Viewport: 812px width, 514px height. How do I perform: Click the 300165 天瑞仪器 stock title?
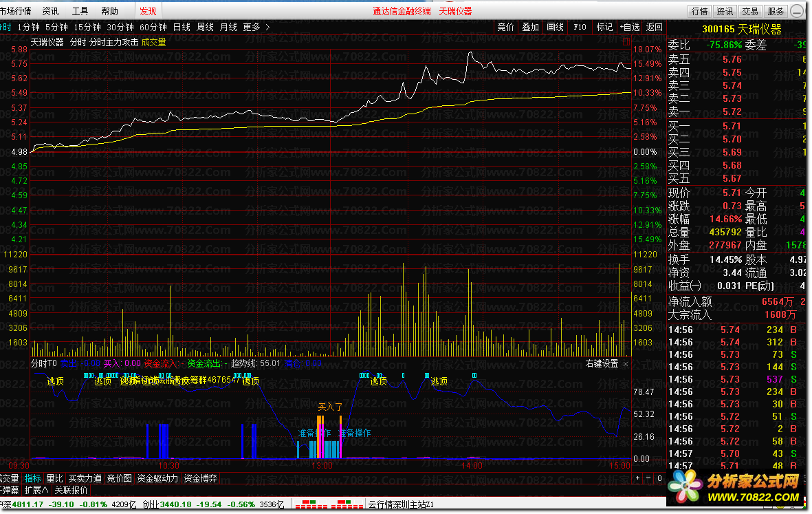(x=742, y=30)
